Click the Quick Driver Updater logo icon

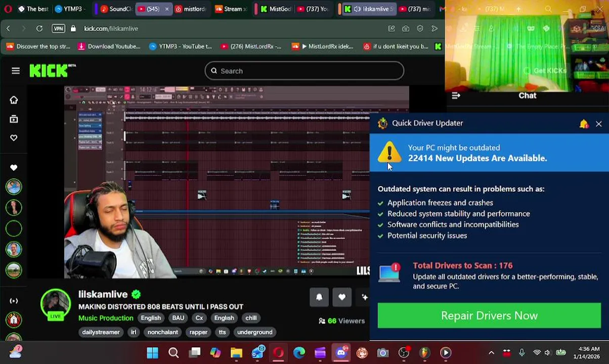[x=383, y=123]
